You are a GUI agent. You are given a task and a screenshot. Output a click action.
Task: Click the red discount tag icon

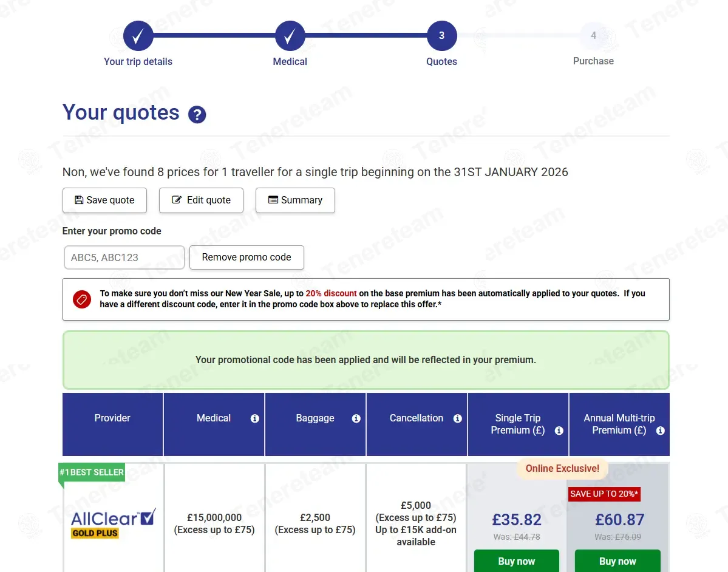(82, 299)
